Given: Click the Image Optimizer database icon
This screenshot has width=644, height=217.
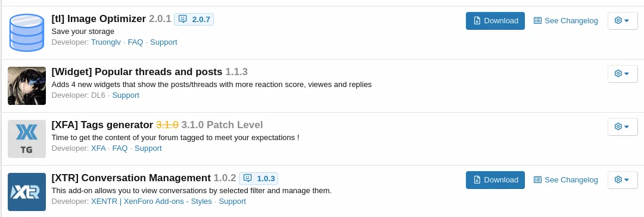Looking at the screenshot, I should point(27,32).
